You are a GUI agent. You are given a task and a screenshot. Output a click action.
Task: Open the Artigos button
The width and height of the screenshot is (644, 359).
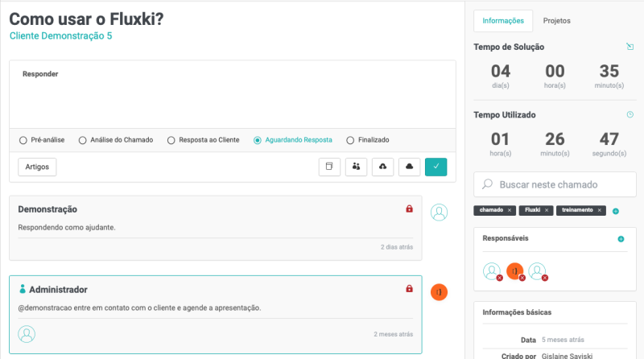pyautogui.click(x=37, y=167)
